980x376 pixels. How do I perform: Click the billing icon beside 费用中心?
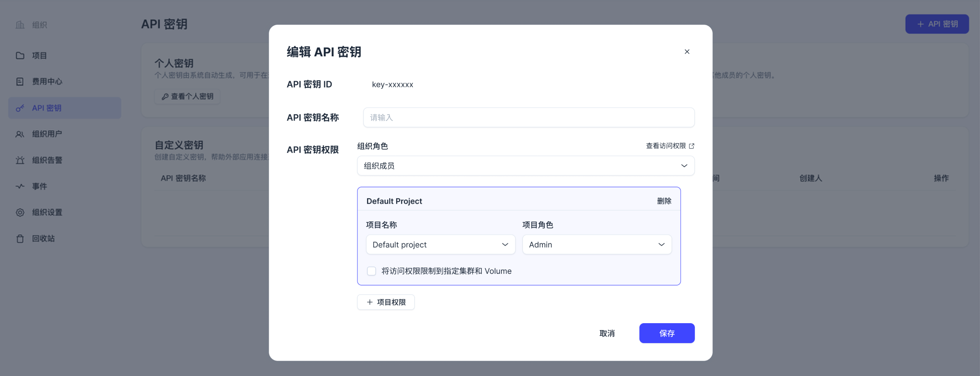20,82
